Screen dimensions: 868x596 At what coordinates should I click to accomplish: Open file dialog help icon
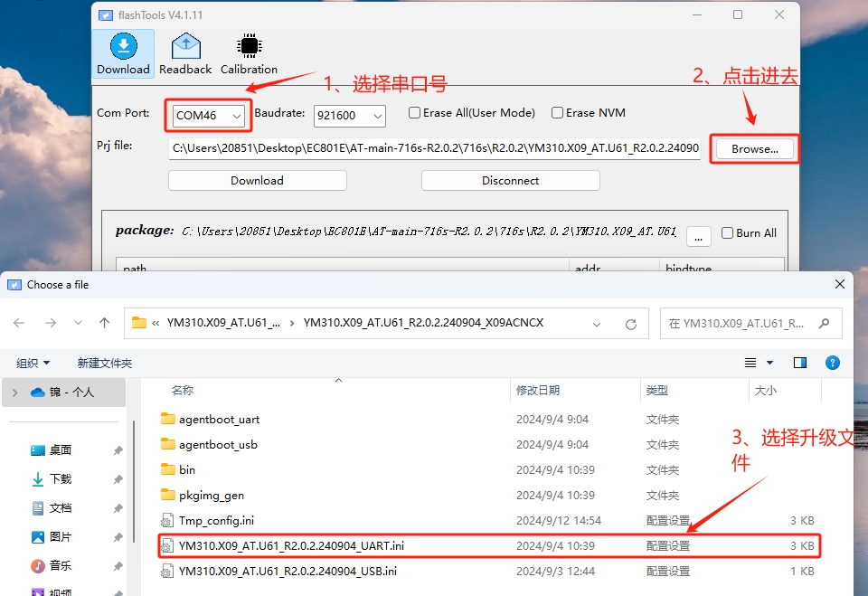pos(833,363)
